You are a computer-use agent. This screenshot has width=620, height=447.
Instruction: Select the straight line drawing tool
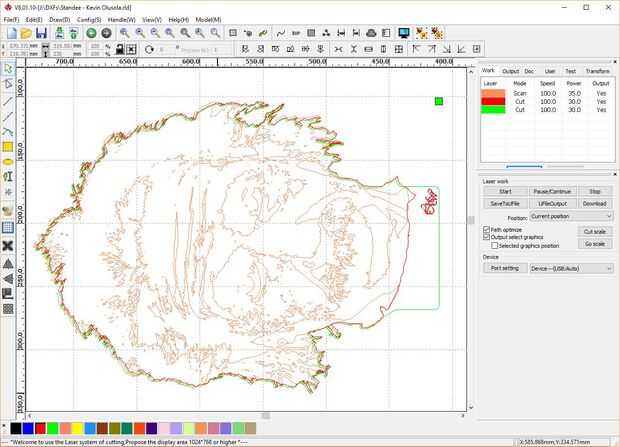(8, 101)
